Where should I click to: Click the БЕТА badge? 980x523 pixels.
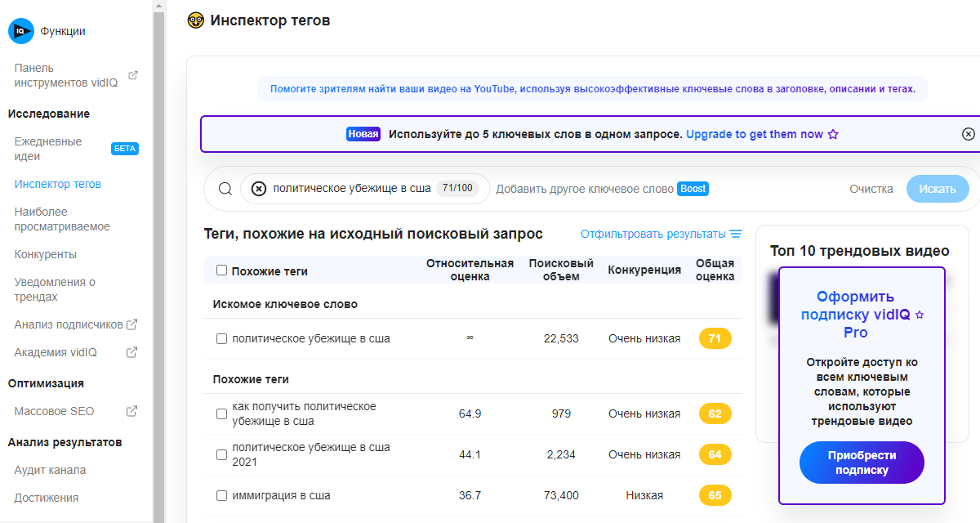click(x=125, y=149)
